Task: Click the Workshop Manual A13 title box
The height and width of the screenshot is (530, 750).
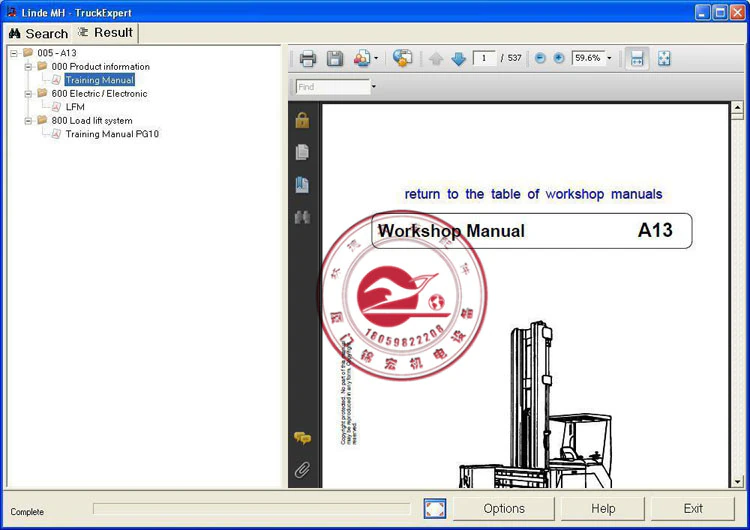Action: pos(531,231)
